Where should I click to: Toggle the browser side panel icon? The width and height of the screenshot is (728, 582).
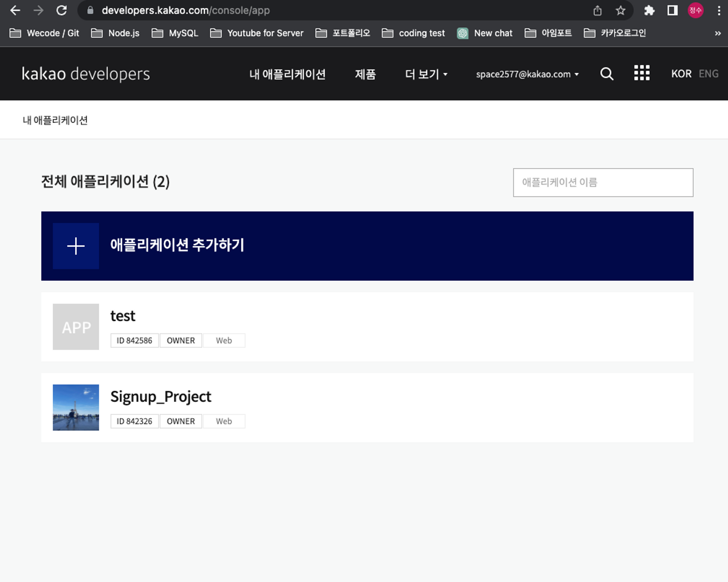click(672, 11)
